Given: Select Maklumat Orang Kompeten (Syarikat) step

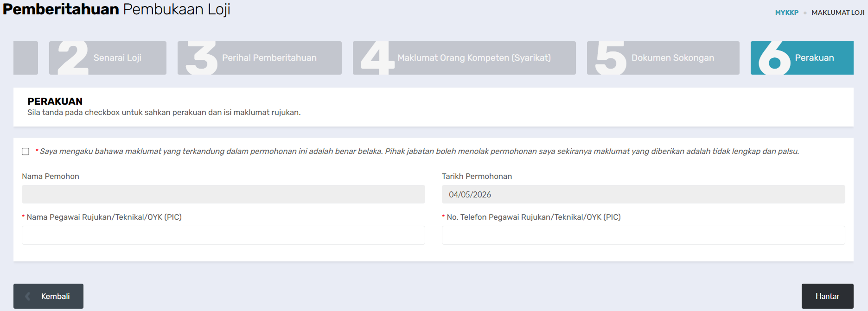Looking at the screenshot, I should 464,58.
